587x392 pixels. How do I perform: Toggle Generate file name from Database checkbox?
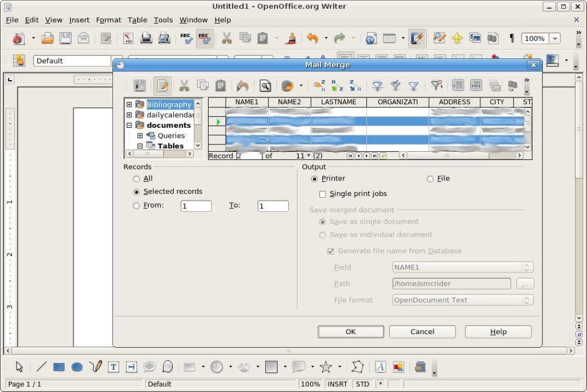coord(331,251)
